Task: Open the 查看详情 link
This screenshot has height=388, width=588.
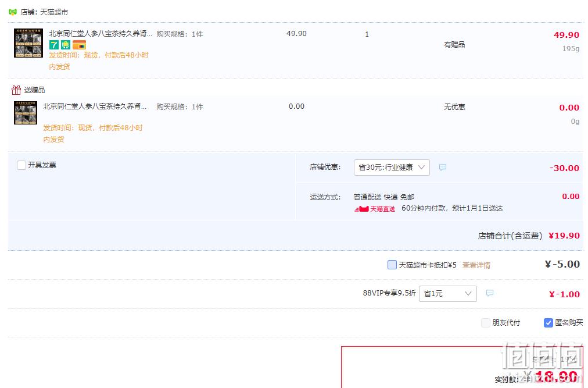Action: point(476,265)
